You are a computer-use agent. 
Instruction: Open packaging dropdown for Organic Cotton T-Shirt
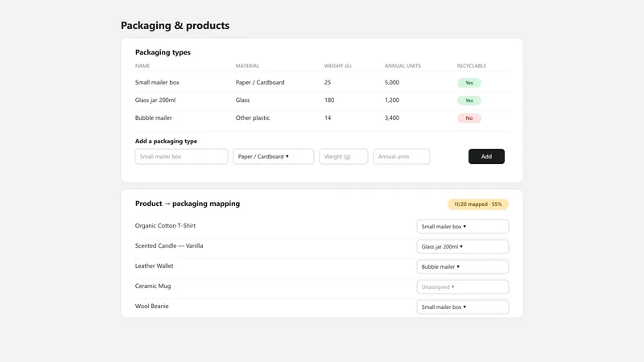(463, 227)
